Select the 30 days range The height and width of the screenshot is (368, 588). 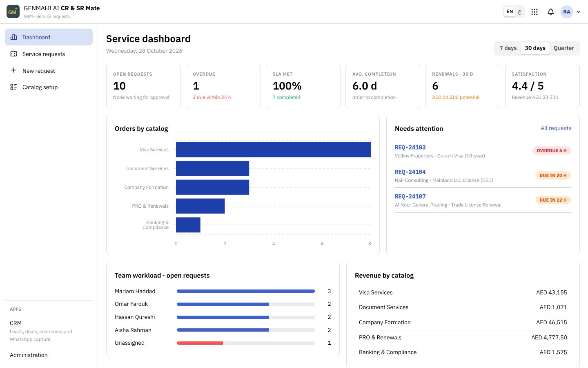click(x=535, y=48)
